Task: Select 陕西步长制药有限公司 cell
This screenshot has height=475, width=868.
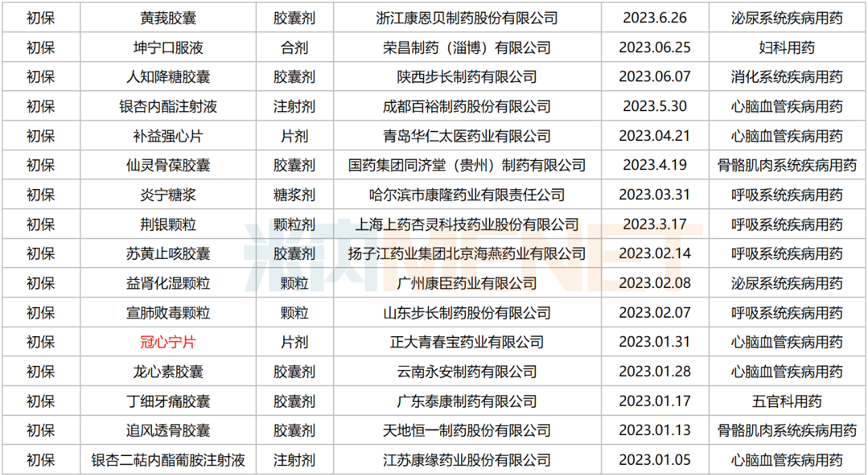Action: [467, 77]
